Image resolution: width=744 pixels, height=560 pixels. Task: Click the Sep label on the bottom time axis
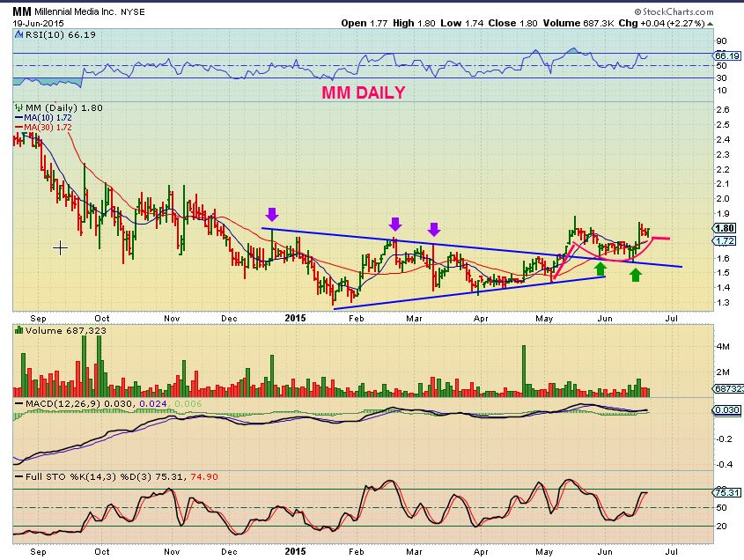[38, 551]
